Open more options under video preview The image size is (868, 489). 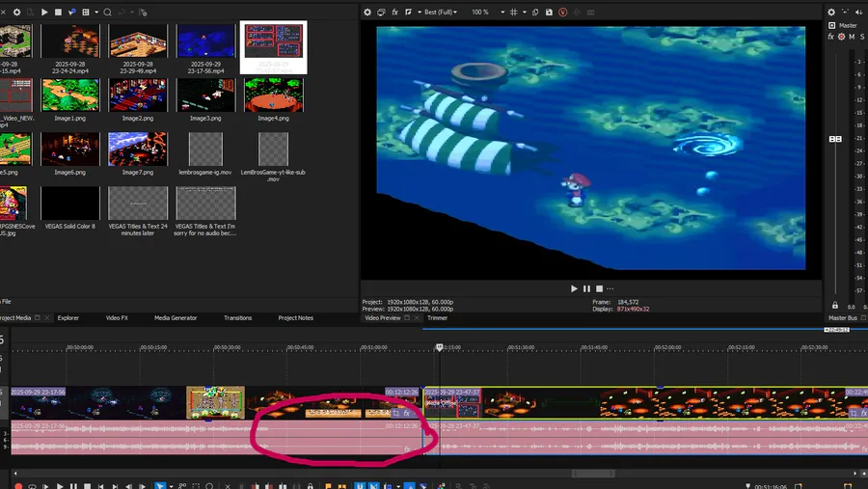pos(610,288)
